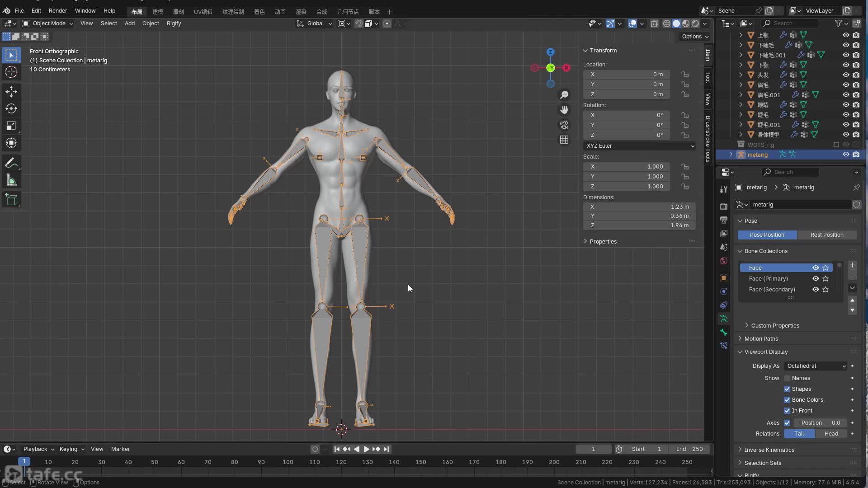The width and height of the screenshot is (868, 488).
Task: Toggle camera view icon in the viewport
Action: point(564,125)
